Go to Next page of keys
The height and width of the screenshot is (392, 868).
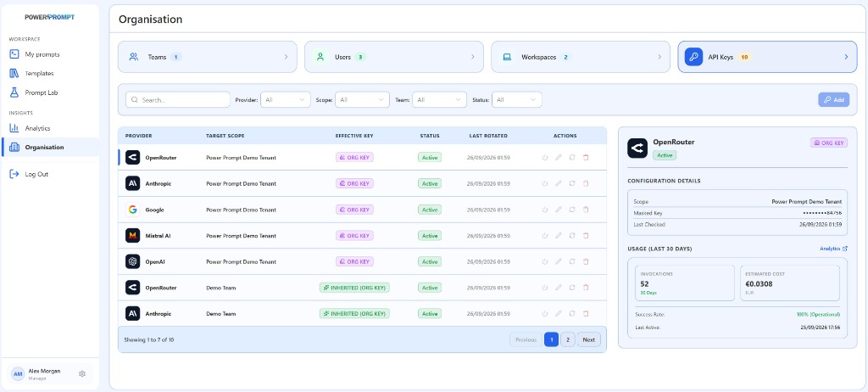(588, 340)
